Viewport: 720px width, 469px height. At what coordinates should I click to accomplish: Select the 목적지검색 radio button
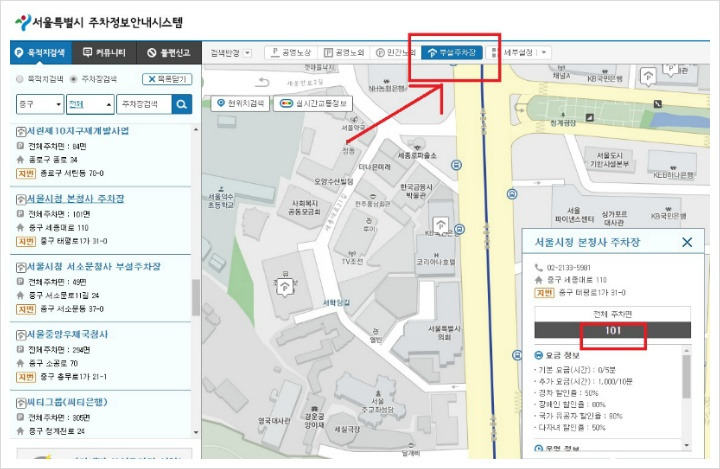tap(19, 79)
